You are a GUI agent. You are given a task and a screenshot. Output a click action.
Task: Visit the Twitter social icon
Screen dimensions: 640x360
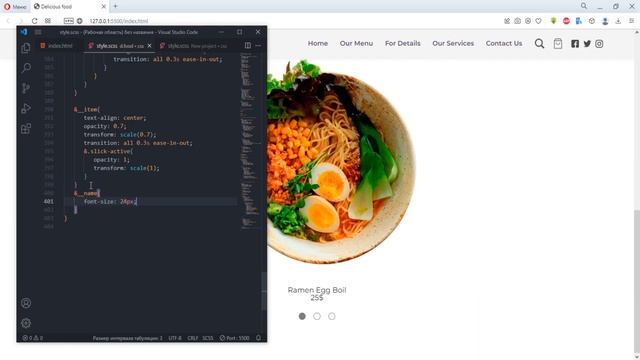click(x=587, y=44)
